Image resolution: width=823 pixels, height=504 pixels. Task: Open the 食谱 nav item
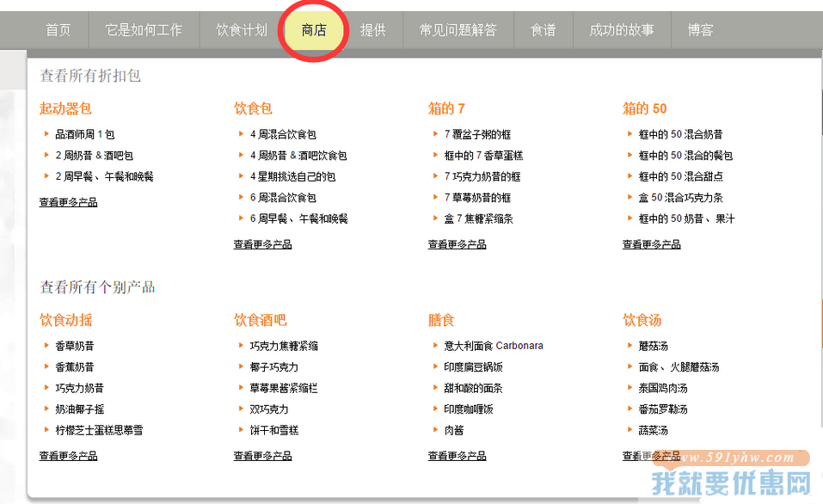tap(544, 30)
